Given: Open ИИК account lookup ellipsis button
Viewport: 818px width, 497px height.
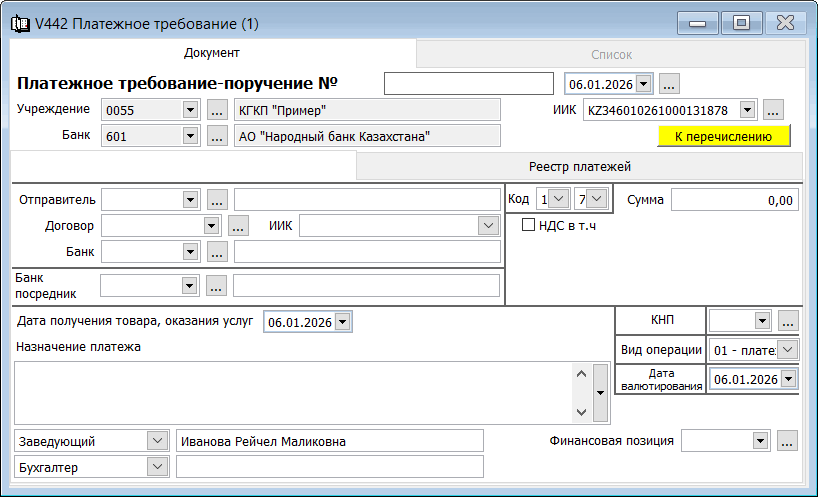Looking at the screenshot, I should [x=773, y=110].
